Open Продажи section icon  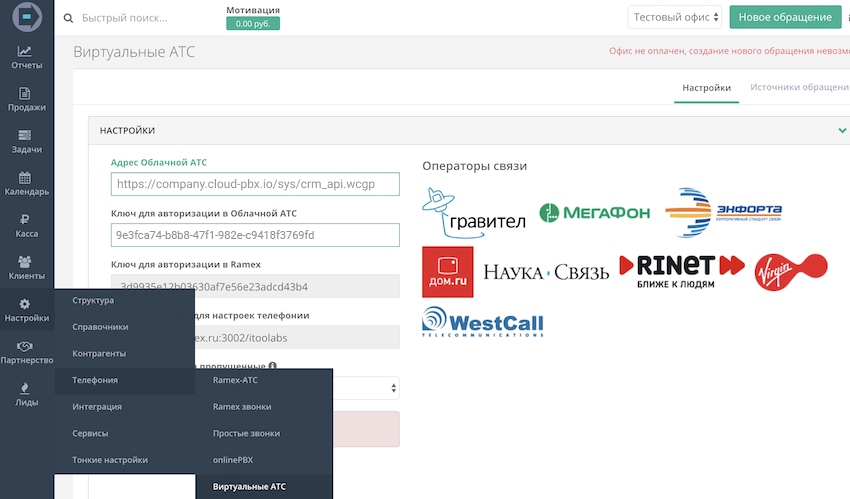click(x=26, y=93)
